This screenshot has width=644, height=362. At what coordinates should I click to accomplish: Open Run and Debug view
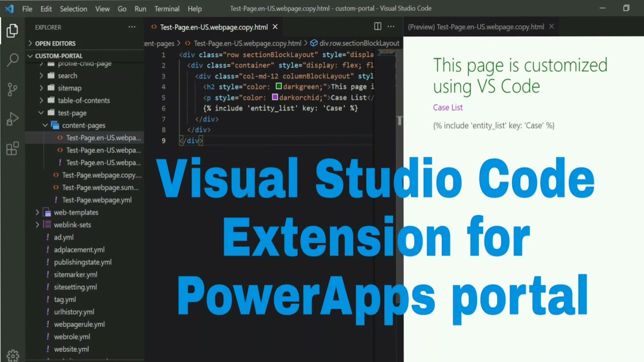tap(13, 119)
